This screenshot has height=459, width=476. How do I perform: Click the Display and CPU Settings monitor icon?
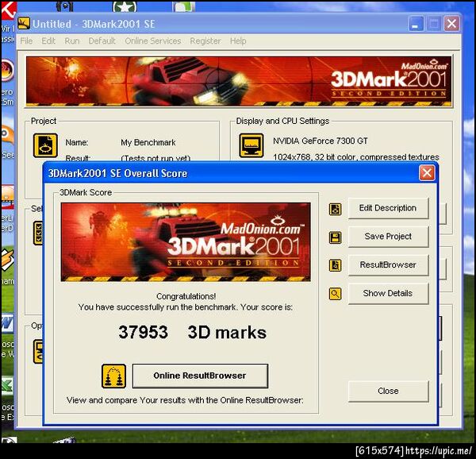click(251, 145)
